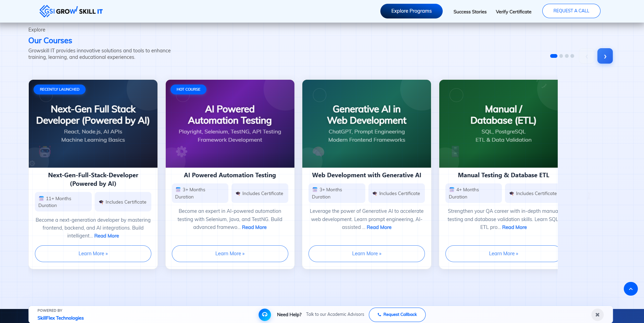Click graduation cap icon on Automation Testing card
The height and width of the screenshot is (323, 644).
click(x=238, y=194)
